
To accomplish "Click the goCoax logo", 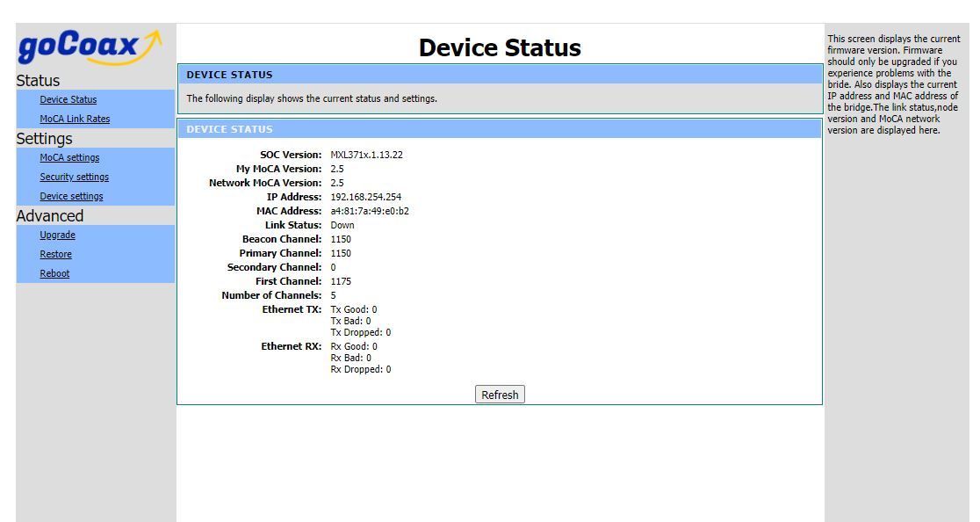I will (x=90, y=47).
